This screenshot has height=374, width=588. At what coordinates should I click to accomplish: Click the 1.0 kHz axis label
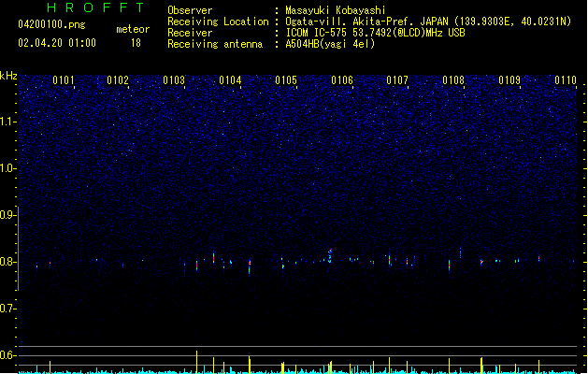7,168
